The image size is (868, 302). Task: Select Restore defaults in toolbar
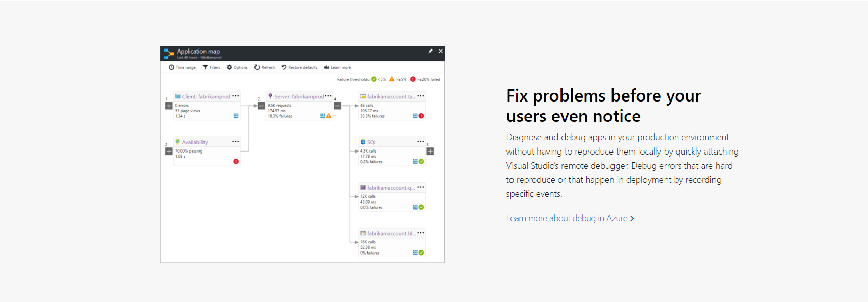tap(299, 67)
